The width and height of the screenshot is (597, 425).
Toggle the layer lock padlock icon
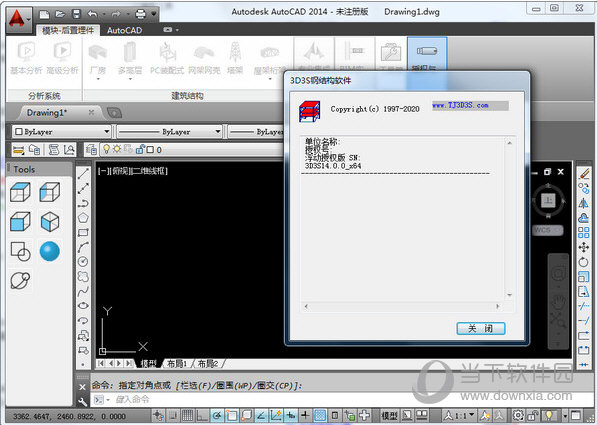pos(140,149)
